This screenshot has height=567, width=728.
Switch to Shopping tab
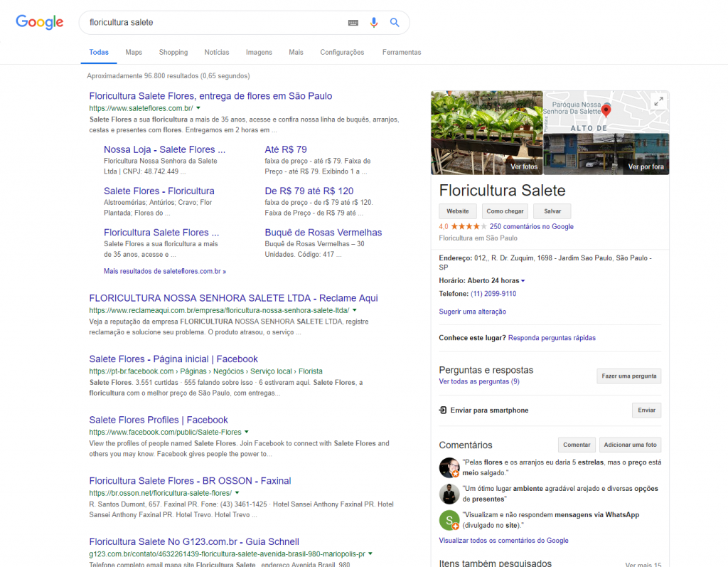(x=173, y=52)
